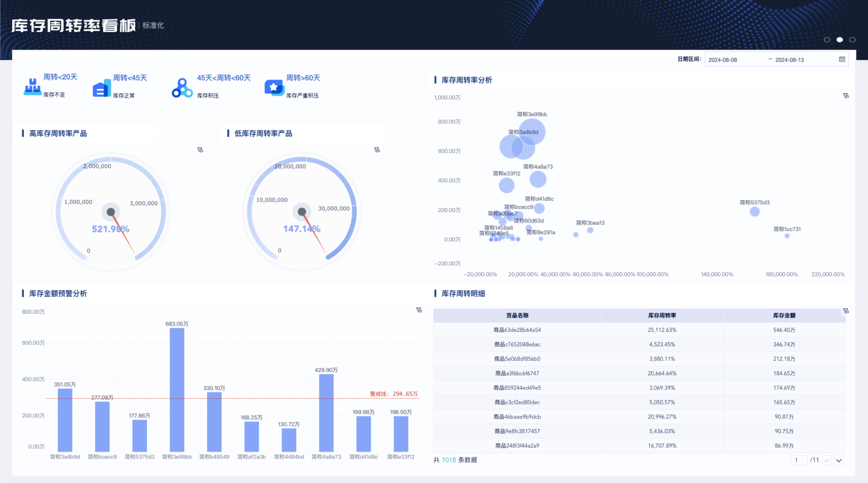Image resolution: width=868 pixels, height=483 pixels.
Task: Select the third carousel page dot
Action: 852,40
